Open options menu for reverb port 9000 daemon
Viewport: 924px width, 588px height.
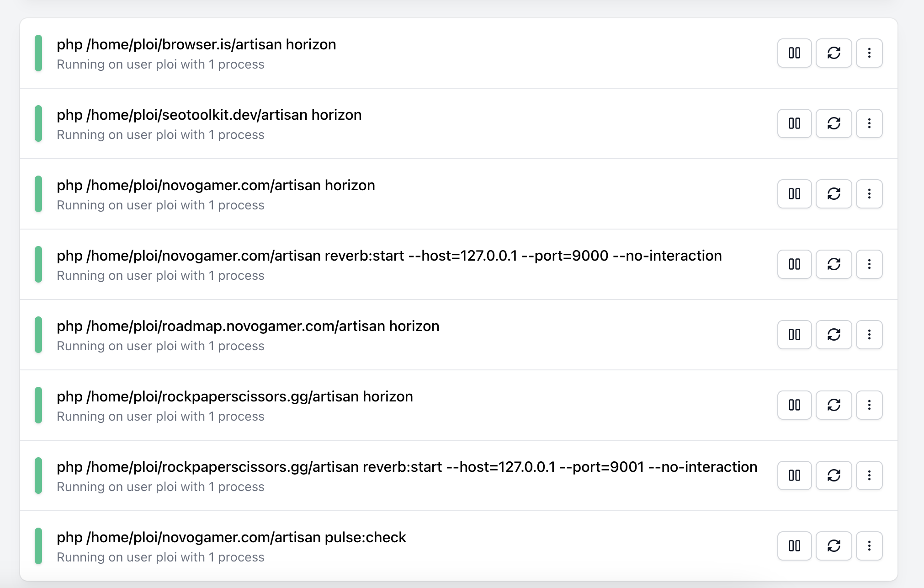pyautogui.click(x=869, y=264)
